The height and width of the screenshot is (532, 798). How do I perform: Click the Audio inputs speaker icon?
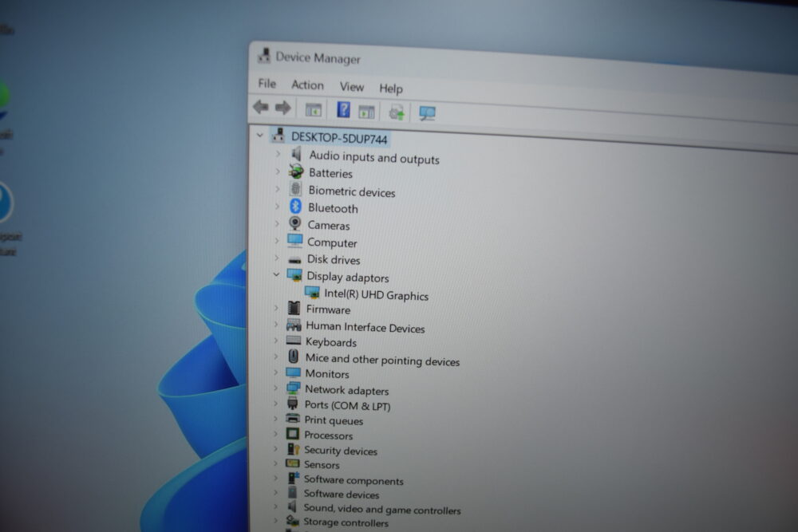point(296,154)
